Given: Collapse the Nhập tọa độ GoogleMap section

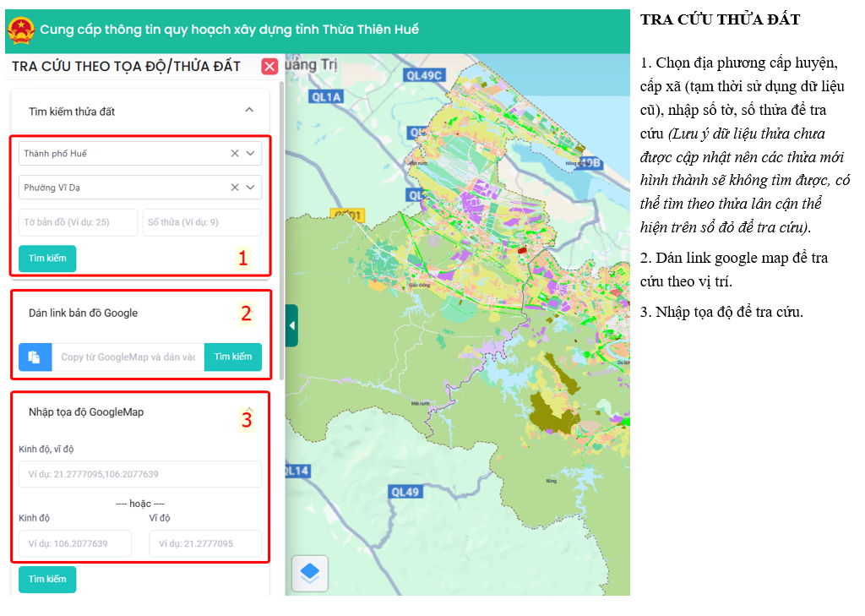Looking at the screenshot, I should (249, 410).
